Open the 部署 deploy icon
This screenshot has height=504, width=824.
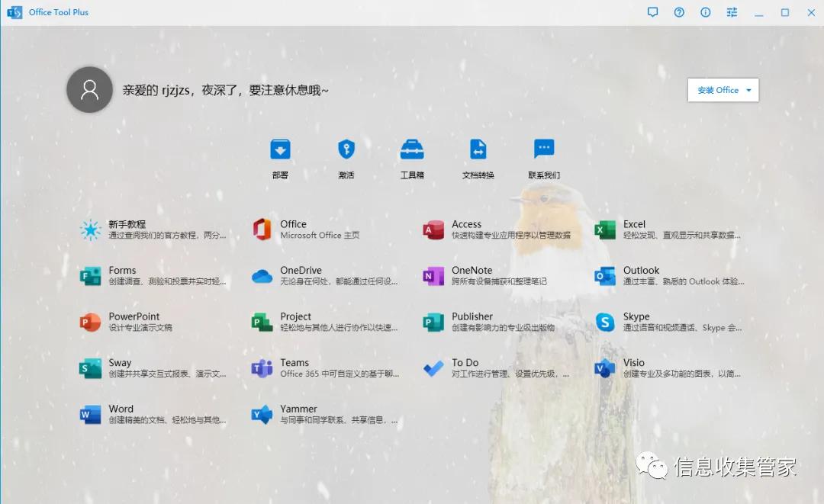pos(280,149)
